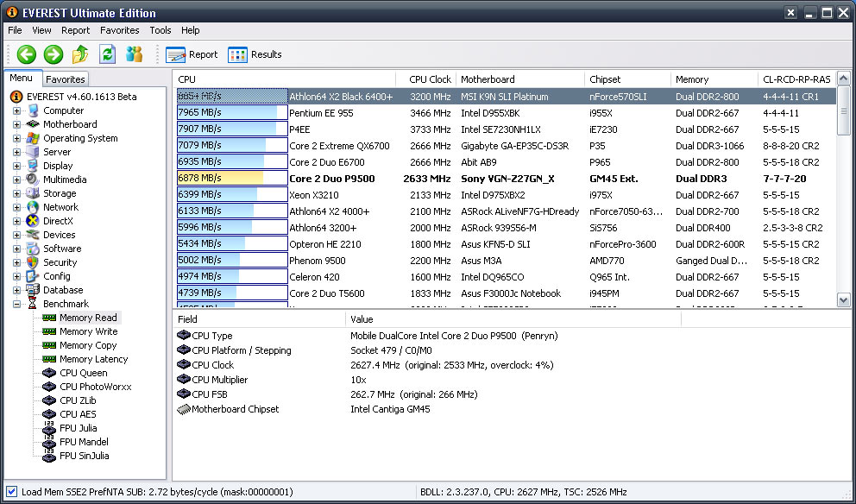
Task: Sort by the Memory column header
Action: (714, 79)
